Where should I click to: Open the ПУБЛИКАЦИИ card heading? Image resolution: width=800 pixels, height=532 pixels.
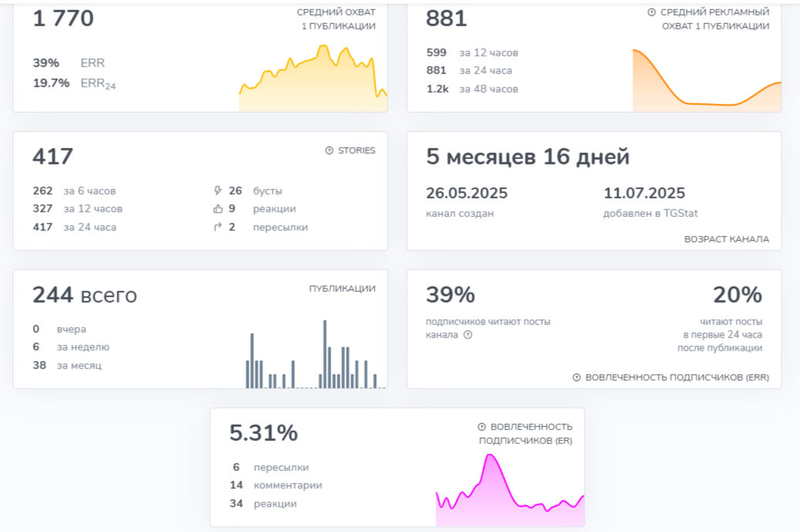pos(342,289)
